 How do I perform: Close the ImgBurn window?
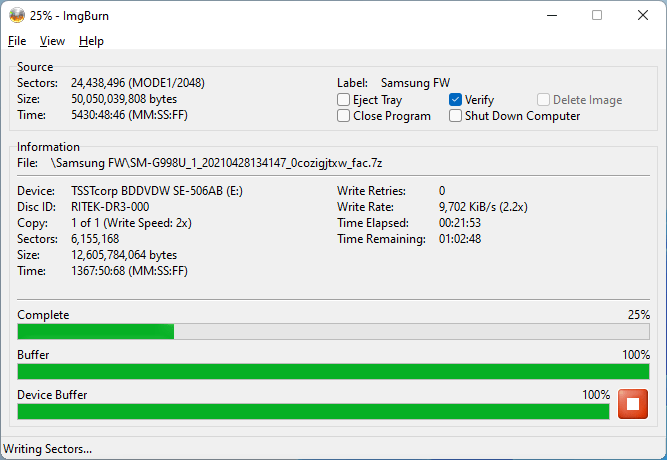(643, 15)
